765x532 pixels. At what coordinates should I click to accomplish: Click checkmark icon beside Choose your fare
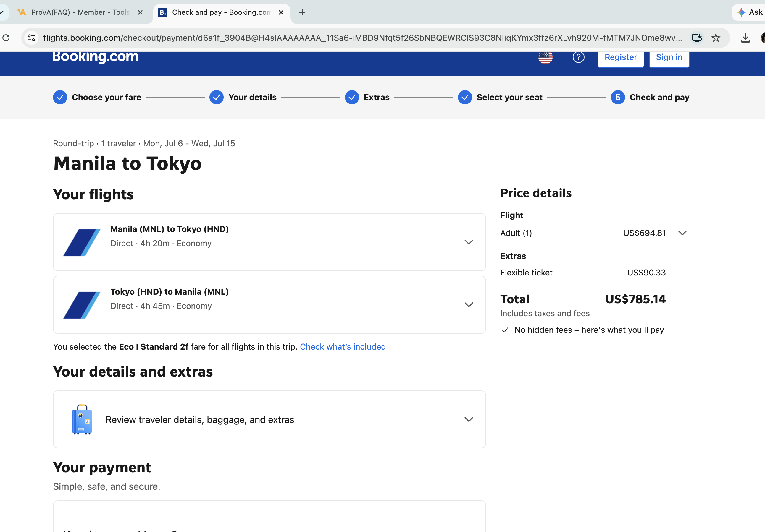click(x=60, y=97)
